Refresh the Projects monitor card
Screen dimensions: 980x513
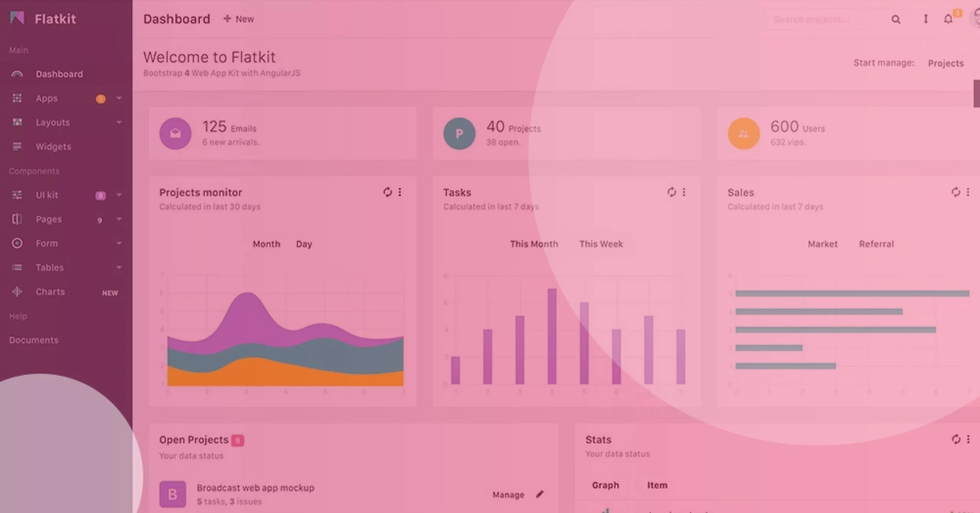tap(387, 192)
